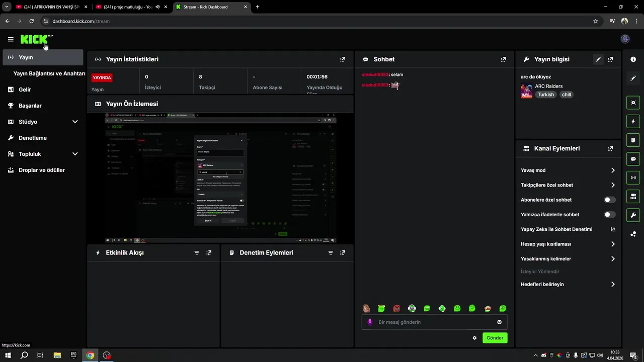Click the Kick logo
Screen dimensions: 644x362
click(x=34, y=39)
